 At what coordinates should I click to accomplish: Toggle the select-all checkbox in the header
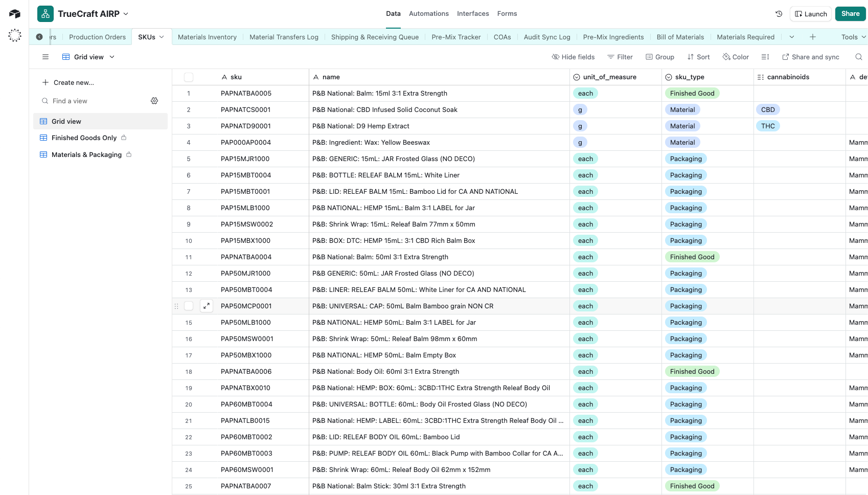pyautogui.click(x=189, y=77)
